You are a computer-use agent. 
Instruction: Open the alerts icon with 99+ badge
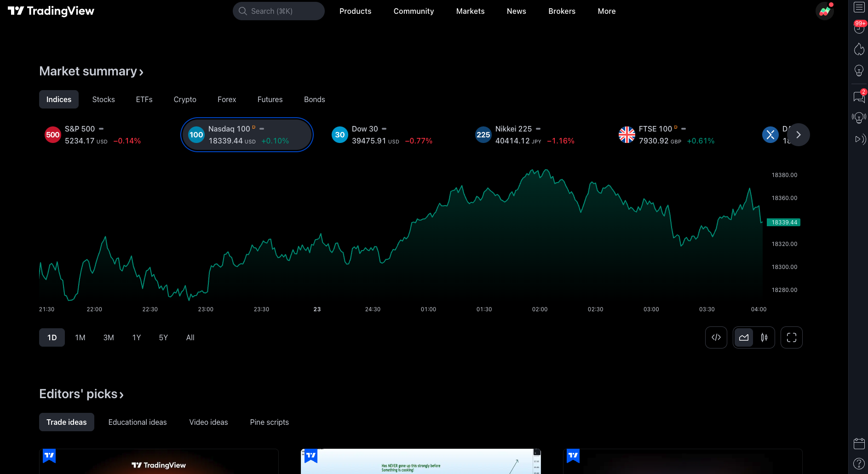(x=859, y=28)
